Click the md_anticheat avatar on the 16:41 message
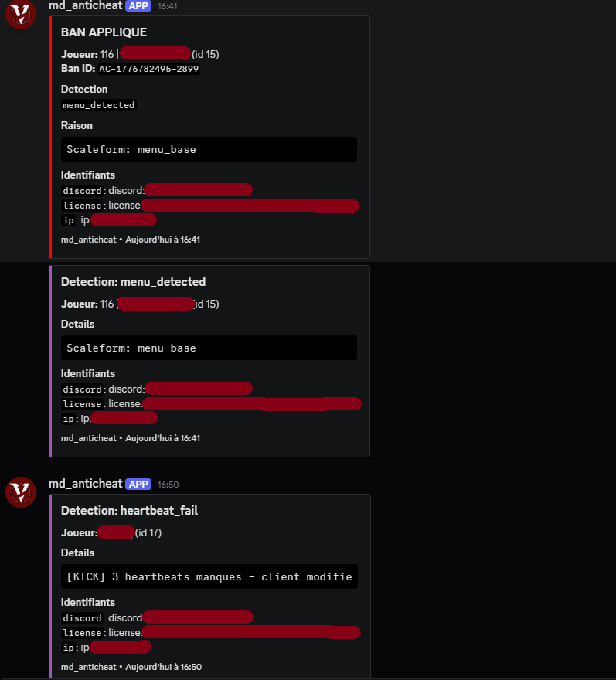The image size is (616, 680). (x=20, y=13)
